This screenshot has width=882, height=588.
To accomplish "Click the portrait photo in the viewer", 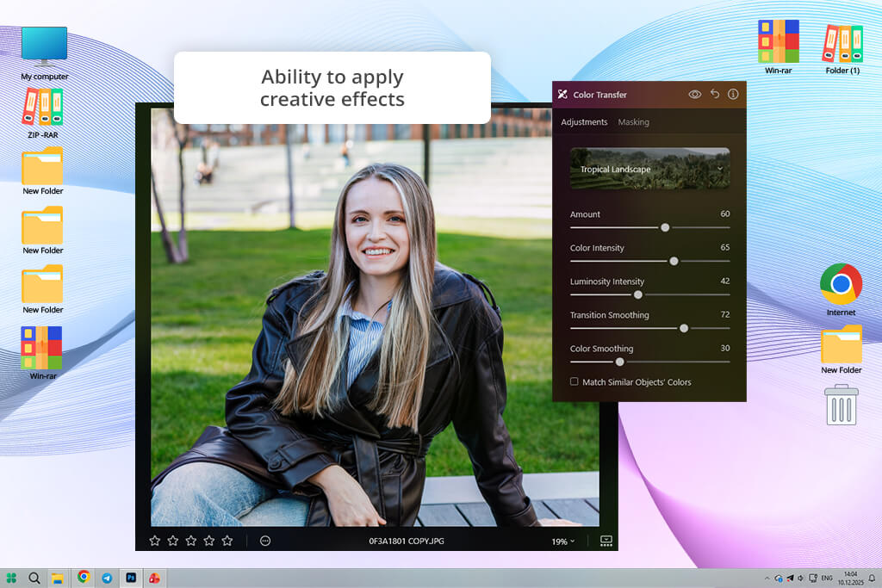I will (x=375, y=317).
